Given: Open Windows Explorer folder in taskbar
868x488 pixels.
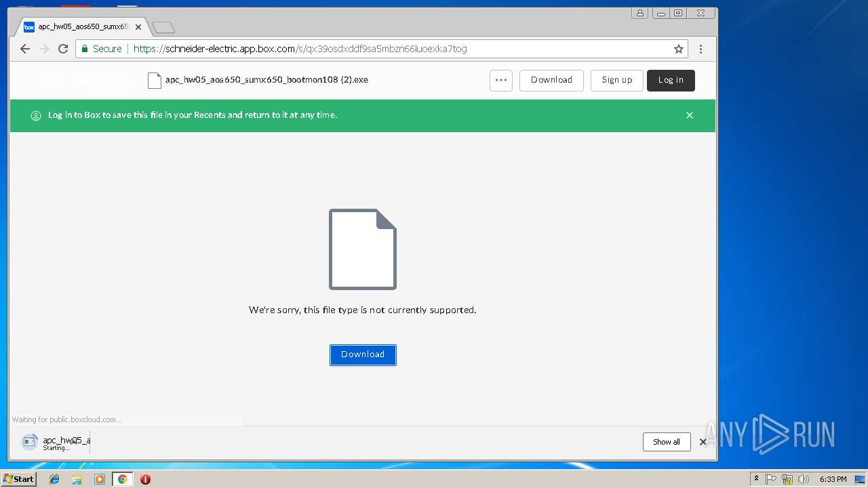Looking at the screenshot, I should point(77,479).
